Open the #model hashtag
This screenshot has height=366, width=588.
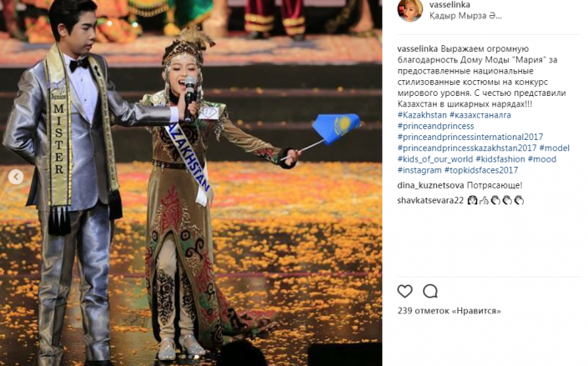click(555, 148)
